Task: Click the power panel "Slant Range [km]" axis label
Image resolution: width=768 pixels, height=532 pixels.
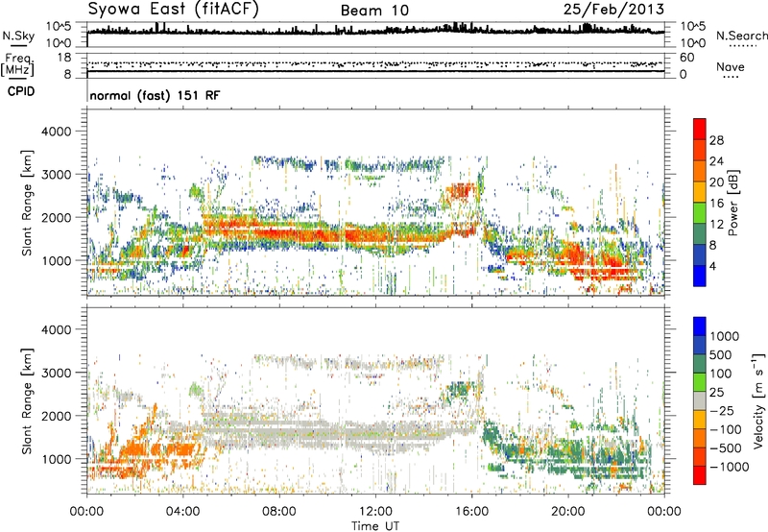Action: [x=27, y=203]
